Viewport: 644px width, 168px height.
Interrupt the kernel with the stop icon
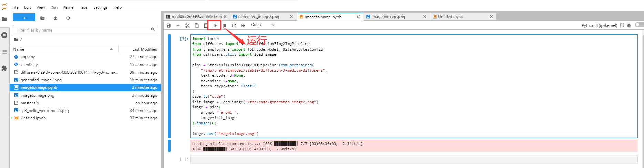pos(225,25)
